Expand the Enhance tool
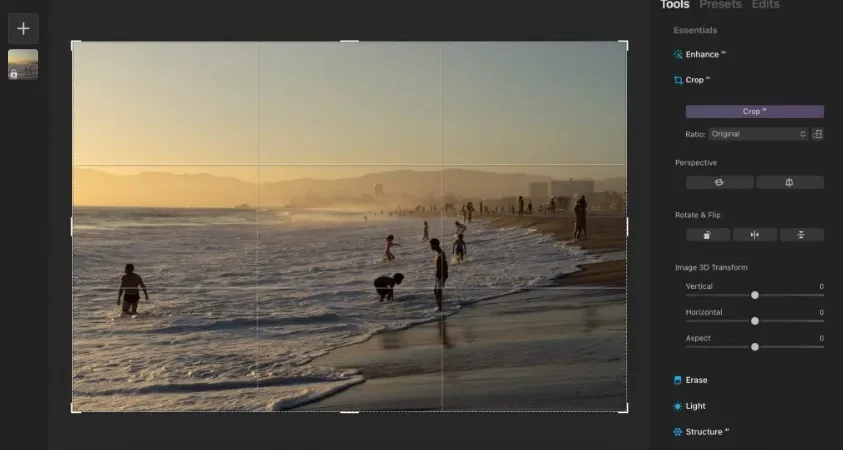Screen dimensions: 843x450 pyautogui.click(x=699, y=54)
